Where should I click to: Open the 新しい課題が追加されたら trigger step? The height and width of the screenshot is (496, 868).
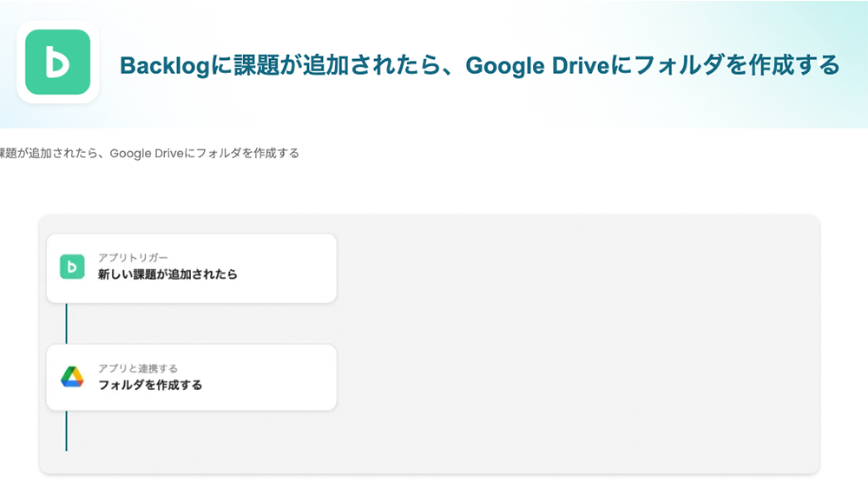(168, 274)
